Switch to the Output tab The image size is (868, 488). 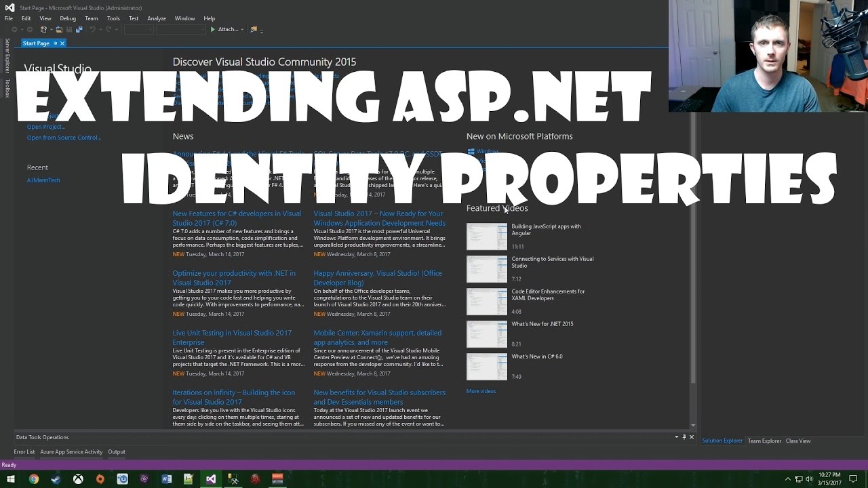point(117,452)
